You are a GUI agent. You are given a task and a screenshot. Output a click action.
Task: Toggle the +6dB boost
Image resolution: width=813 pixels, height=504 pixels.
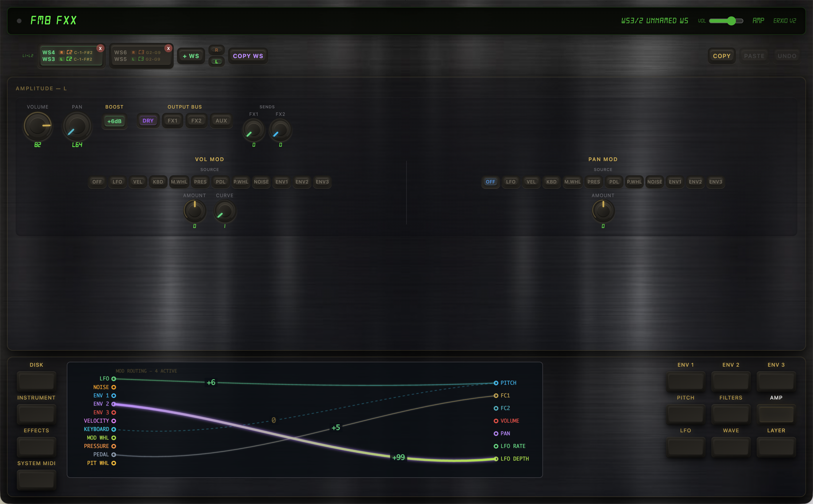[114, 121]
